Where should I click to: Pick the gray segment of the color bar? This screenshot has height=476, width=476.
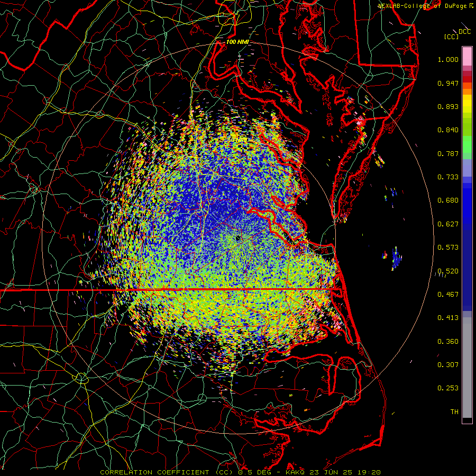point(467,368)
